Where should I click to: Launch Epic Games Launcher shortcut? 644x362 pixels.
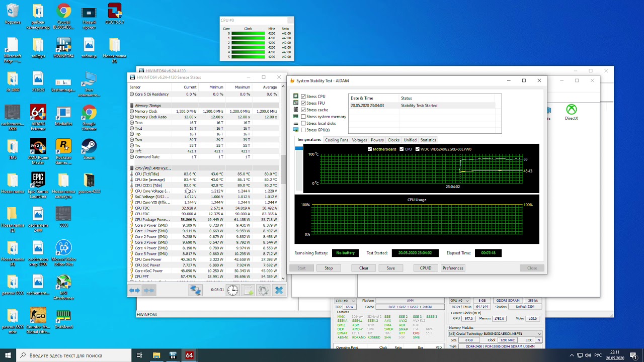pos(38,185)
